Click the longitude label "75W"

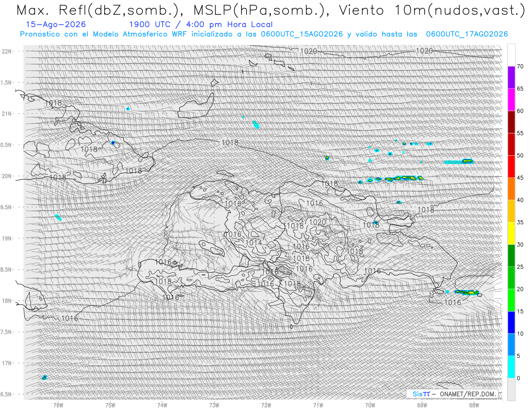[110, 405]
